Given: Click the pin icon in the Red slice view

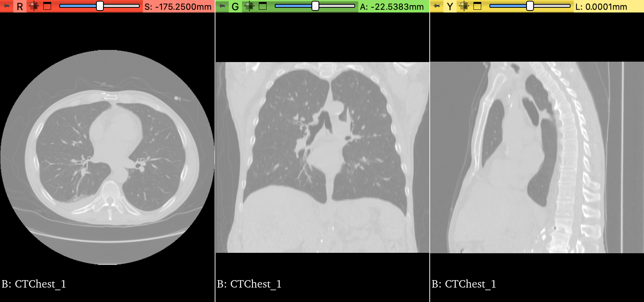Looking at the screenshot, I should (7, 6).
